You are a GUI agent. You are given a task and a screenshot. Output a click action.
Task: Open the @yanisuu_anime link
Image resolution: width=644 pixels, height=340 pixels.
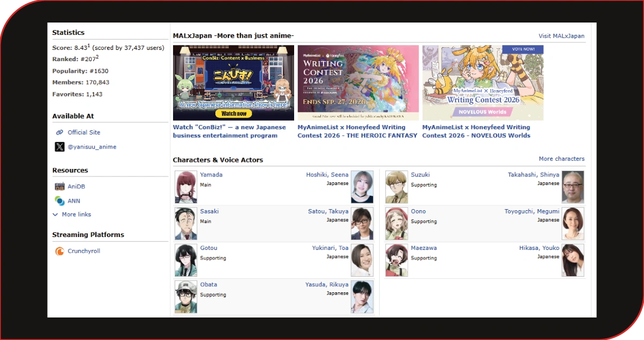coord(92,146)
